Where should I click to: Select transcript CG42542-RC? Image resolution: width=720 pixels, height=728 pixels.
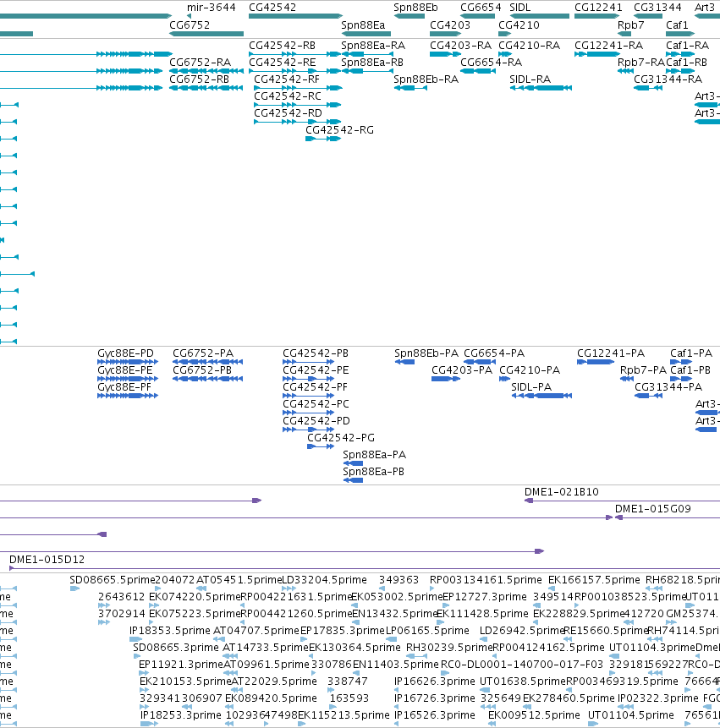(288, 96)
